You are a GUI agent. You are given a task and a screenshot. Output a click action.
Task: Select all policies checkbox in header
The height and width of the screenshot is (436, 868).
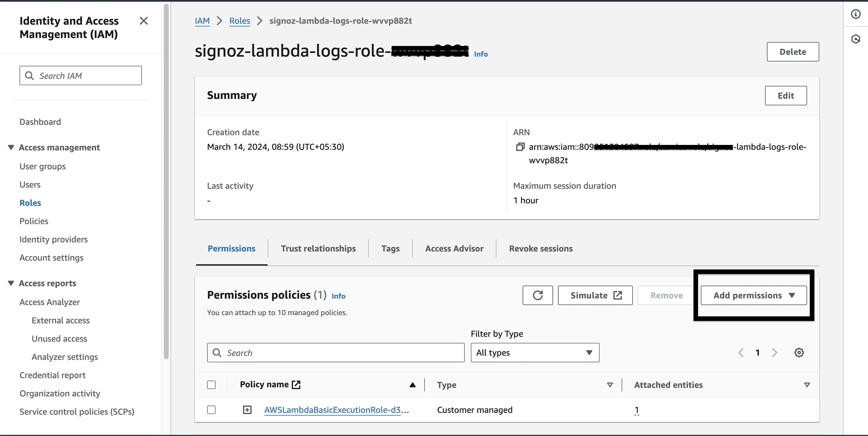211,385
